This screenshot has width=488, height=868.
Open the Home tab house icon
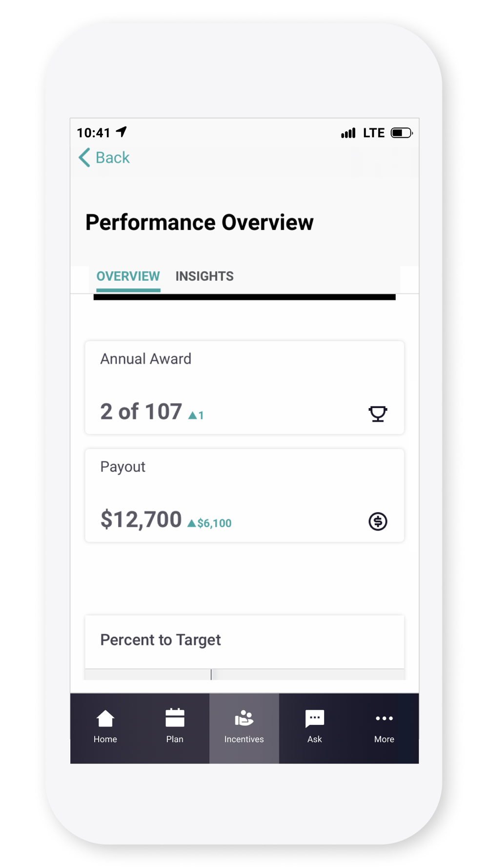(105, 719)
